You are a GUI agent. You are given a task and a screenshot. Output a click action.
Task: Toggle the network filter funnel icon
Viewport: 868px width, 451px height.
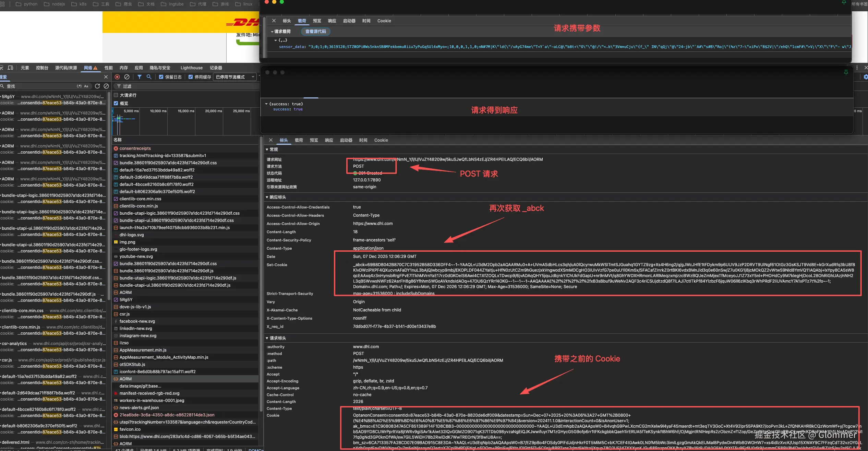[x=140, y=77]
